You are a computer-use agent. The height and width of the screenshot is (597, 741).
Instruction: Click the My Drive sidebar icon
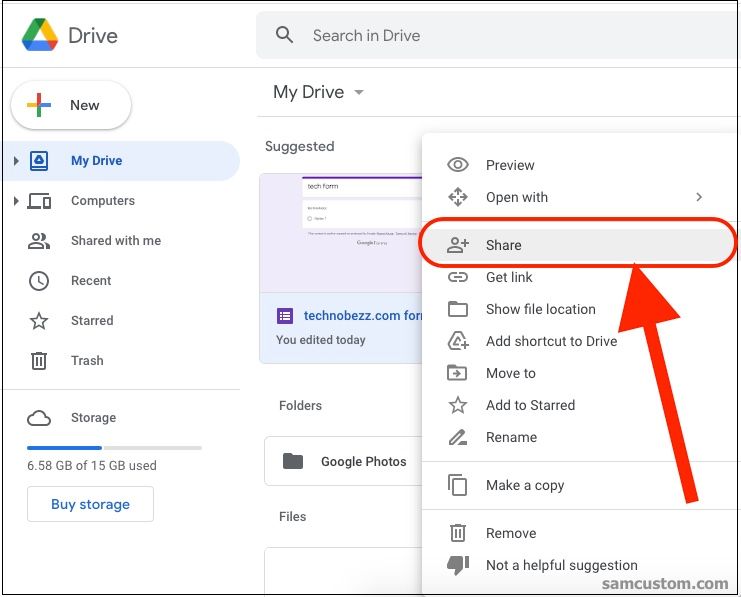tap(39, 161)
